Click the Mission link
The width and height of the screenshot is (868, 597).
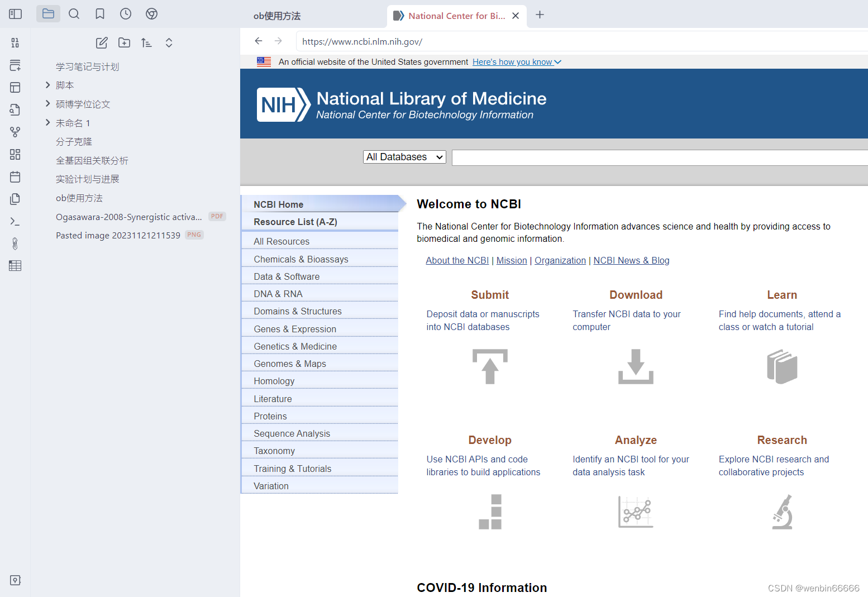pos(512,260)
